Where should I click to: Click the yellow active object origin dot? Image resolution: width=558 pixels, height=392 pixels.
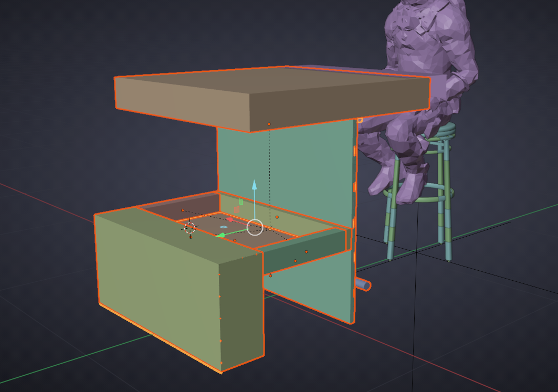coord(270,229)
